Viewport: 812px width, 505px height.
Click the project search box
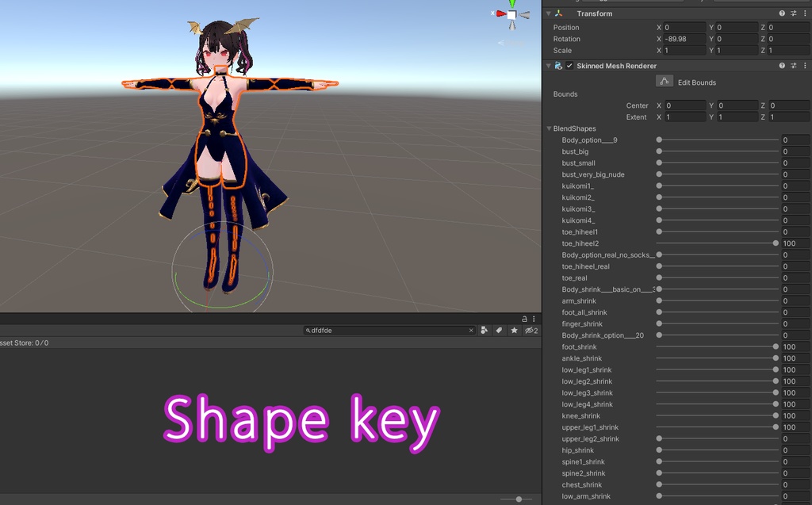pos(389,331)
